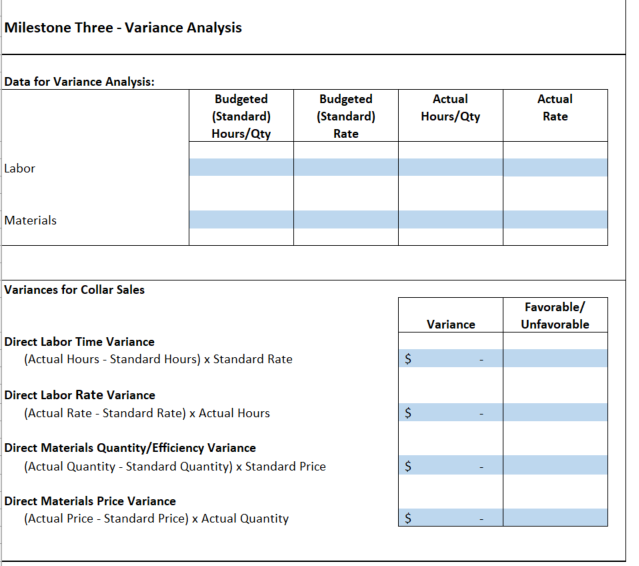639x566 pixels.
Task: Click the 'Data for Variance Analysis:' heading
Action: (79, 81)
